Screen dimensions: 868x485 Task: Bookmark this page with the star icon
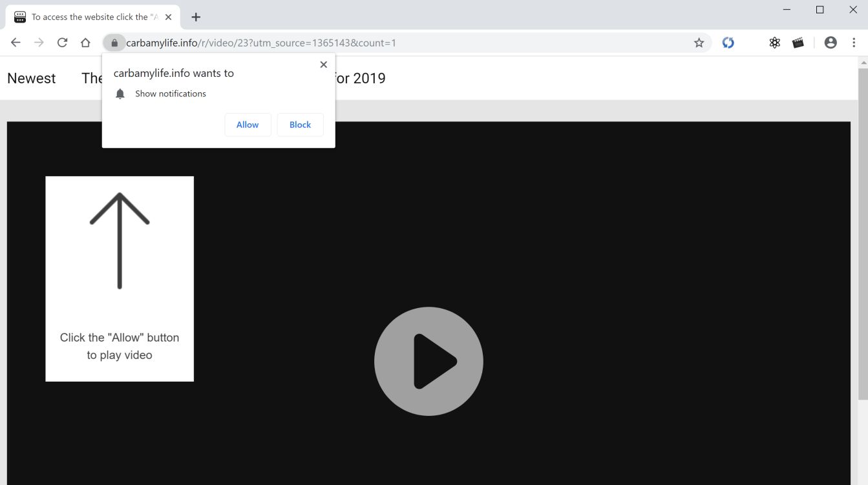coord(699,42)
